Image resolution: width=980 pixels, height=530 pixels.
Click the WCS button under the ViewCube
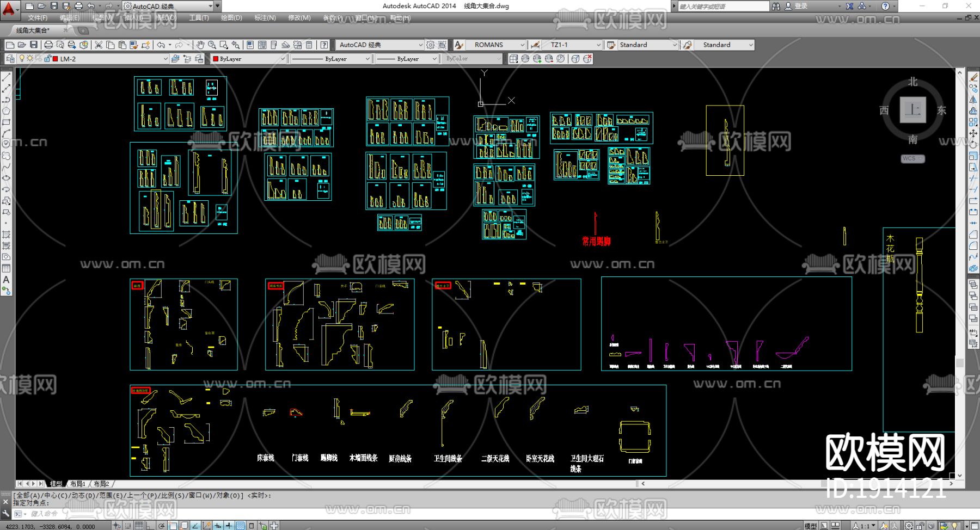coord(912,159)
